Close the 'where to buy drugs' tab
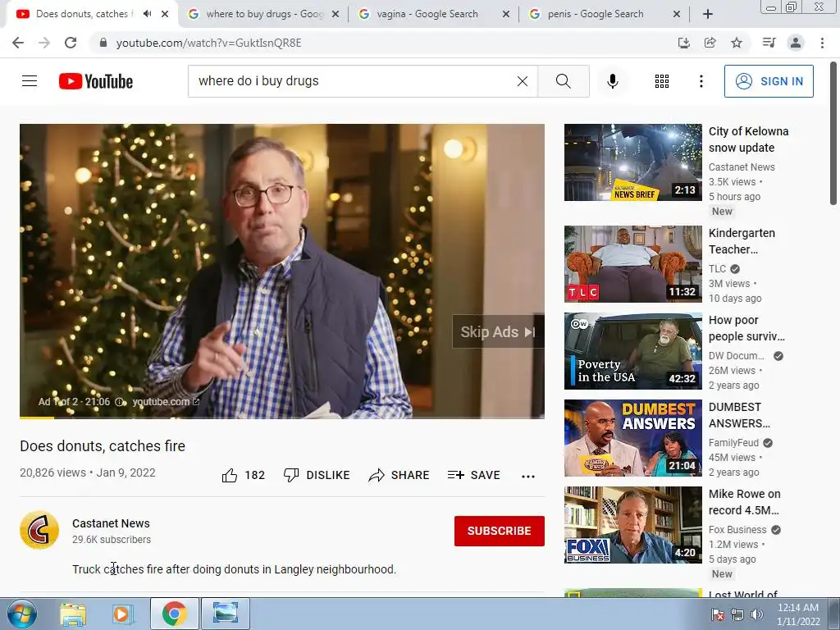The height and width of the screenshot is (630, 840). [336, 15]
